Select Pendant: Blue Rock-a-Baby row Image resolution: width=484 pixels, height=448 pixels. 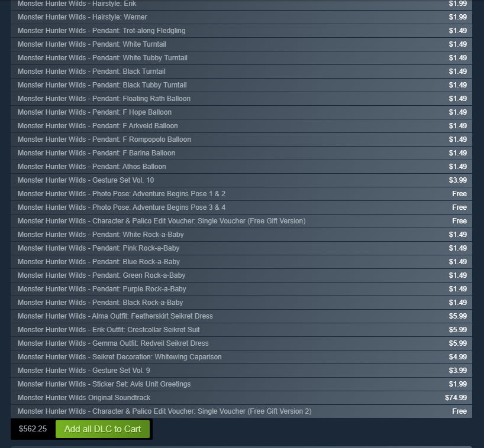click(x=241, y=261)
